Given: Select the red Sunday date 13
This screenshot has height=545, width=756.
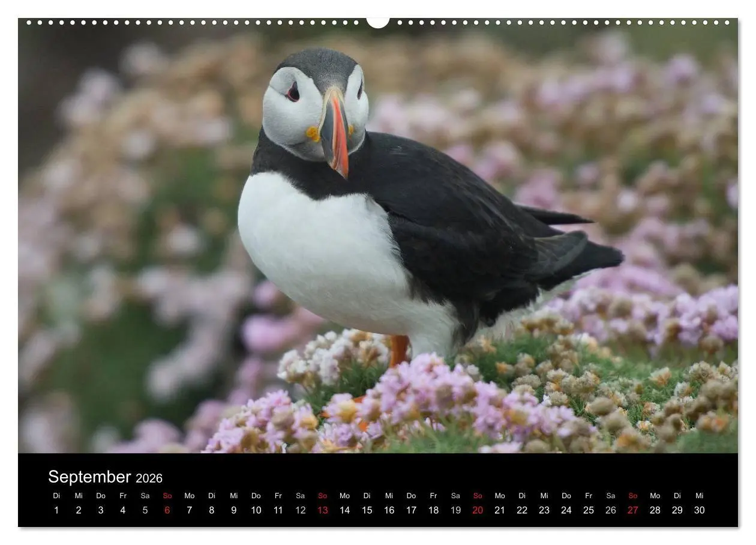Looking at the screenshot, I should 323,510.
